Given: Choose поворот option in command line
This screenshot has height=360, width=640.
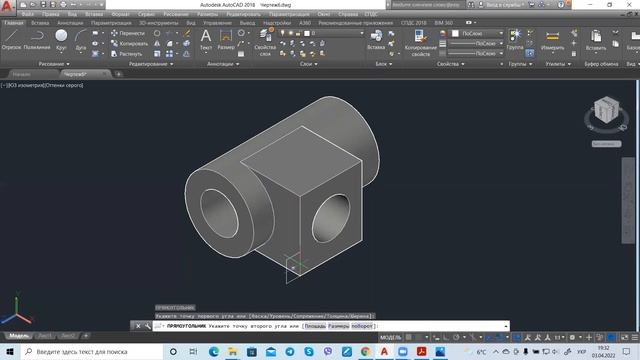Looking at the screenshot, I should [362, 326].
